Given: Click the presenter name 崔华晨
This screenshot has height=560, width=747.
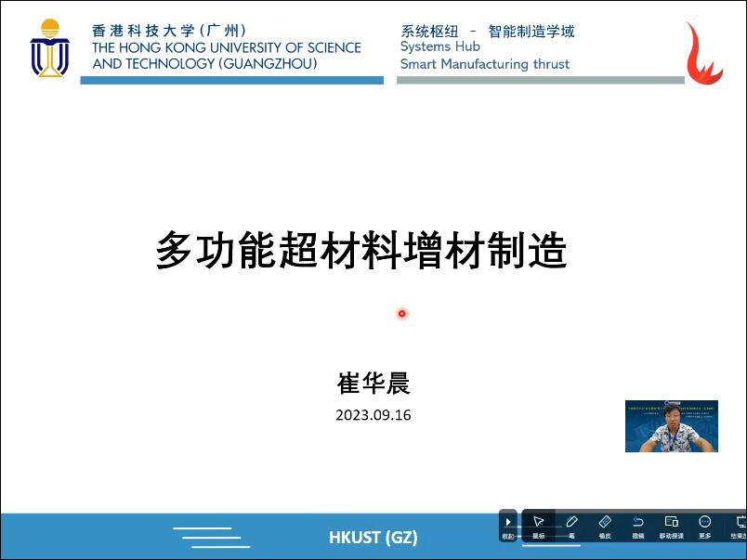Looking at the screenshot, I should click(373, 383).
